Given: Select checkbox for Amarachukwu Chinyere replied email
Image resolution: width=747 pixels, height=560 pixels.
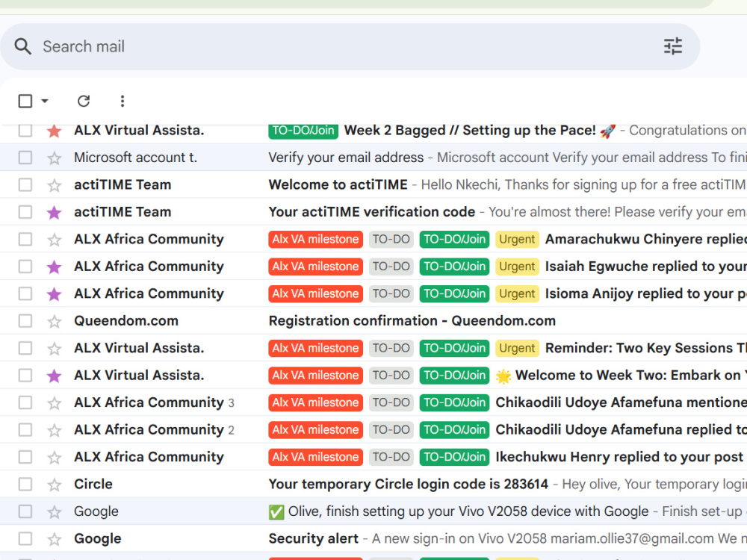Looking at the screenshot, I should (x=25, y=239).
